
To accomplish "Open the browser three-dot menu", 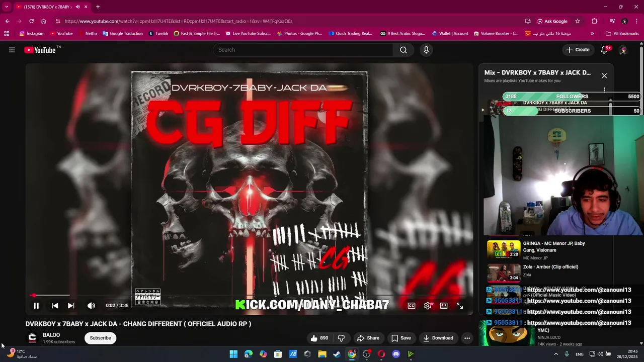I will point(637,21).
